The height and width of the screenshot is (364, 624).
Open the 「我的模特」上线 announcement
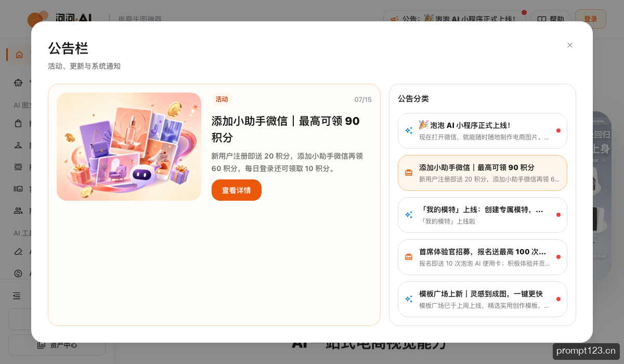pos(483,215)
